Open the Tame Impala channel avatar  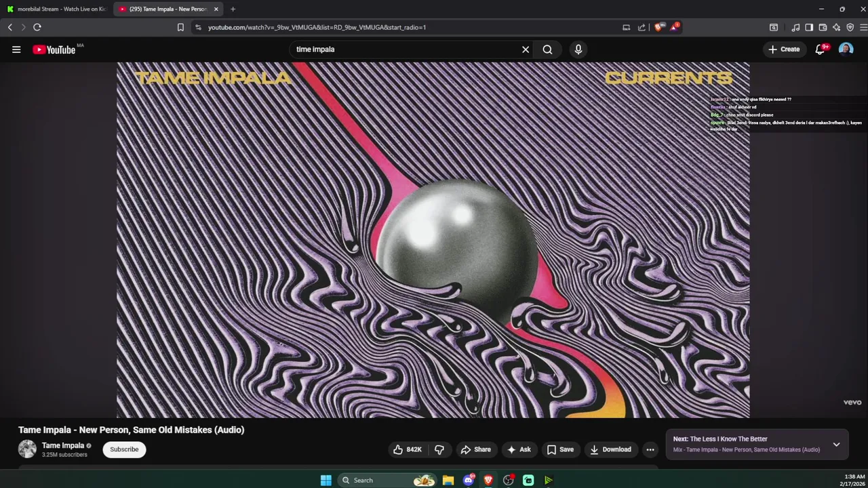coord(27,449)
